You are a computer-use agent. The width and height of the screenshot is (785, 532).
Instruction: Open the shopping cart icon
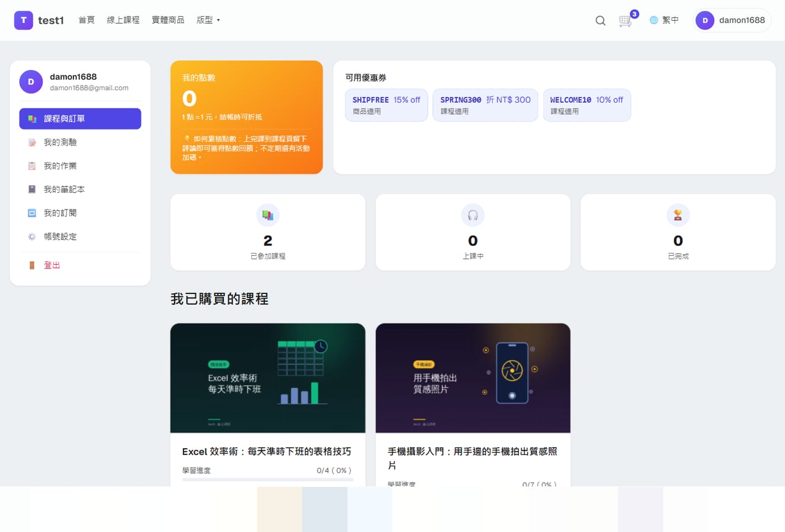(625, 21)
